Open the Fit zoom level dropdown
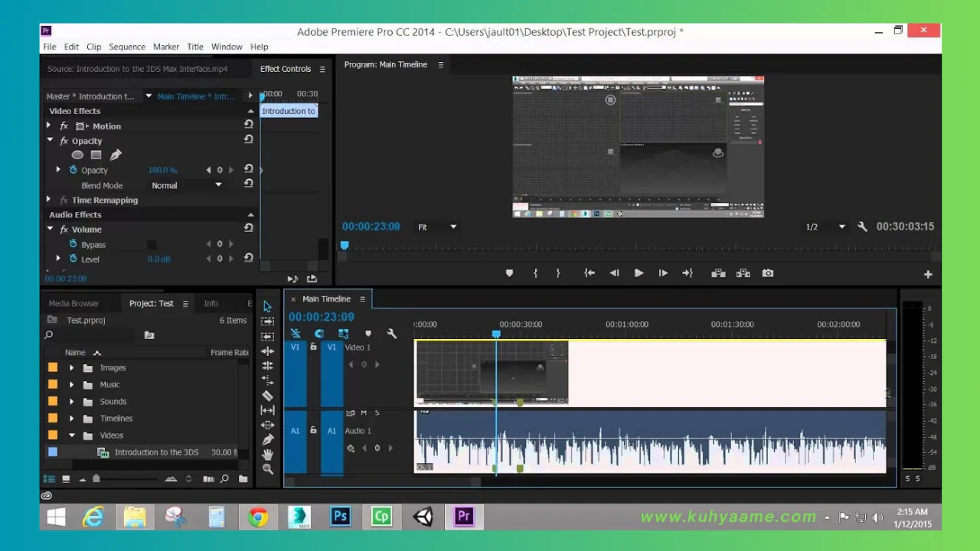The height and width of the screenshot is (551, 980). [x=437, y=227]
